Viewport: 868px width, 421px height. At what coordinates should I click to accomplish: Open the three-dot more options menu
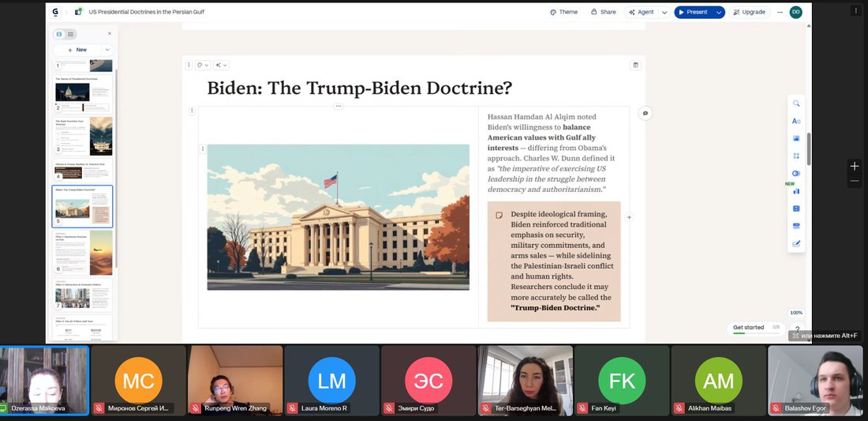(x=780, y=12)
